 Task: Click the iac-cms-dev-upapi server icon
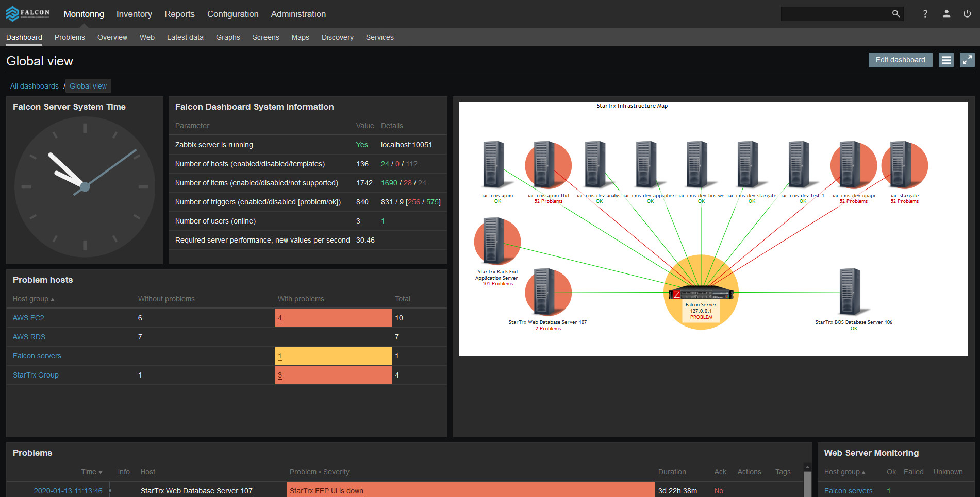(853, 165)
